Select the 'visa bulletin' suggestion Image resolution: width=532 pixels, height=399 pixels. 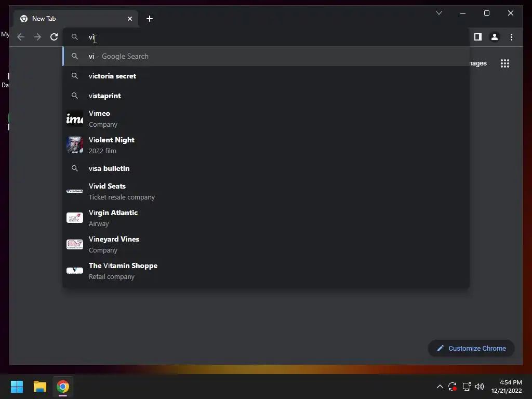click(x=266, y=168)
